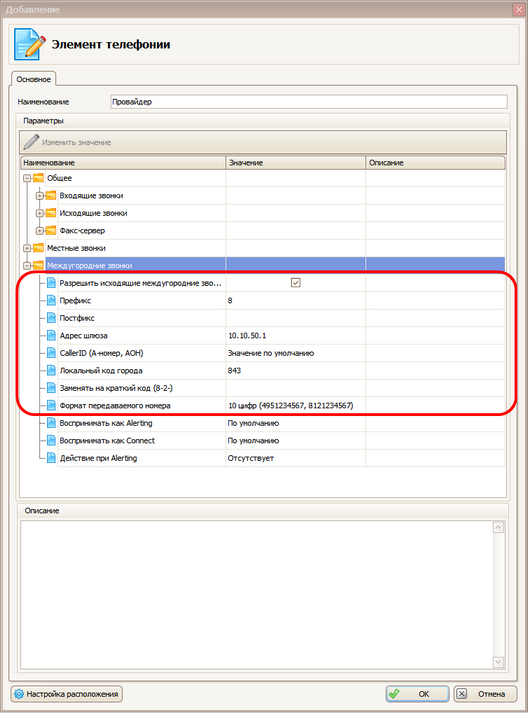Click the document icon beside Формат передаваемого номера
The width and height of the screenshot is (528, 713).
[51, 405]
